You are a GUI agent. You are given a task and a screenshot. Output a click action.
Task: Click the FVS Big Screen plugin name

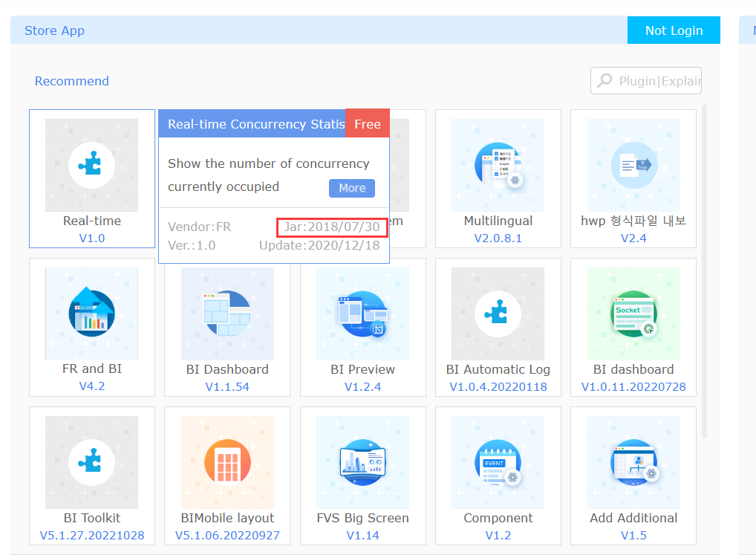pyautogui.click(x=362, y=518)
